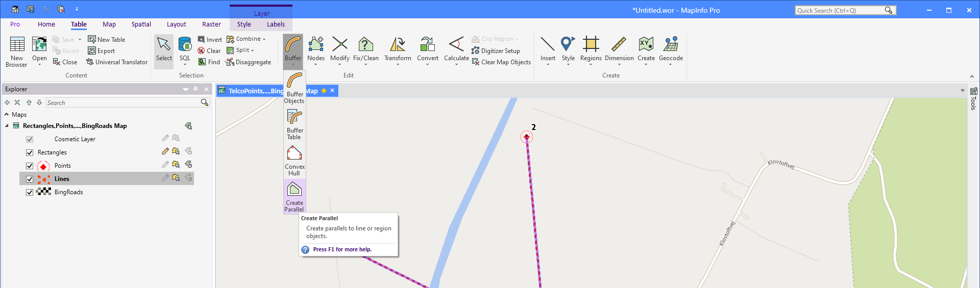Viewport: 980px width, 288px height.
Task: Choose Buffer Objects from the dropdown
Action: [x=295, y=88]
